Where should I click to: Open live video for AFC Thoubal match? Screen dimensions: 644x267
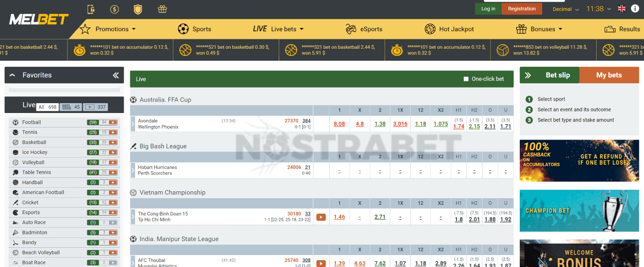pos(321,263)
